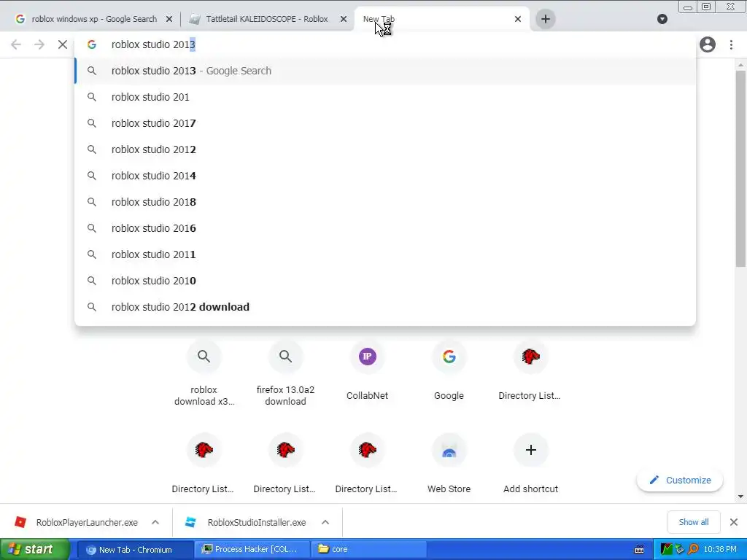Viewport: 747px width, 560px height.
Task: Click the Google G icon in address bar
Action: point(92,44)
